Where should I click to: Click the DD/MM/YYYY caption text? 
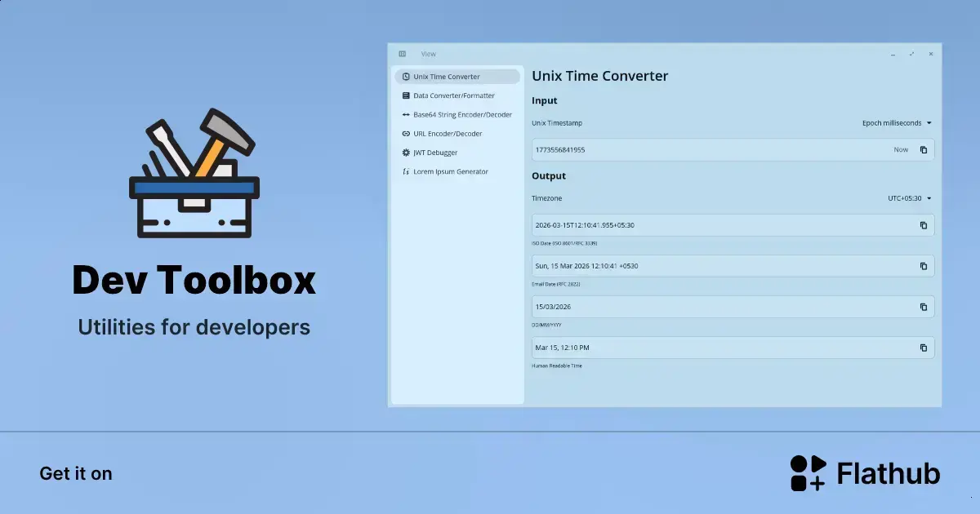[546, 325]
